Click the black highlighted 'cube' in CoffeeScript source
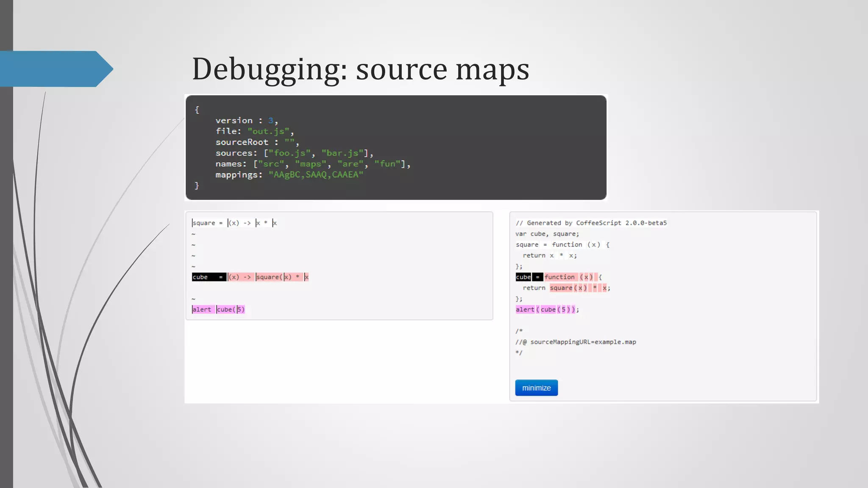Screen dimensions: 868x488 [200, 277]
